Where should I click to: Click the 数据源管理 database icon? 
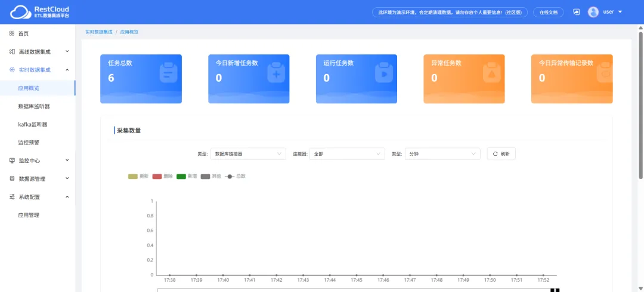[12, 179]
